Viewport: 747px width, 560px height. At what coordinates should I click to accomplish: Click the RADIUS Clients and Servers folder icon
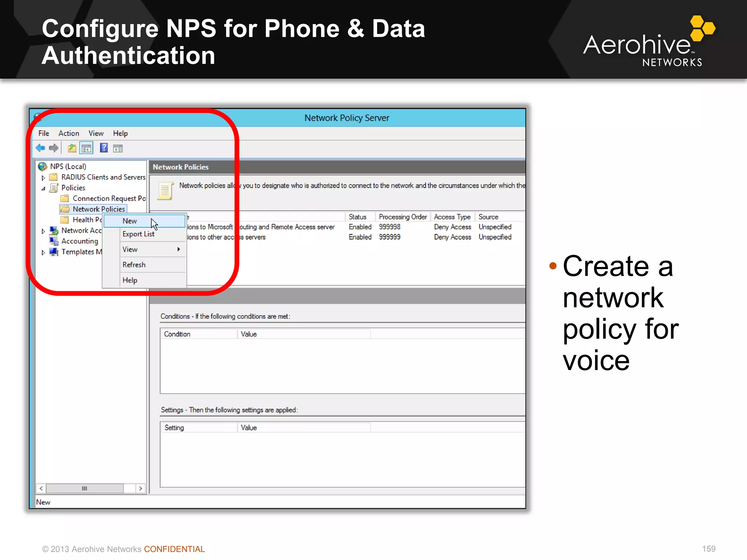tap(53, 177)
